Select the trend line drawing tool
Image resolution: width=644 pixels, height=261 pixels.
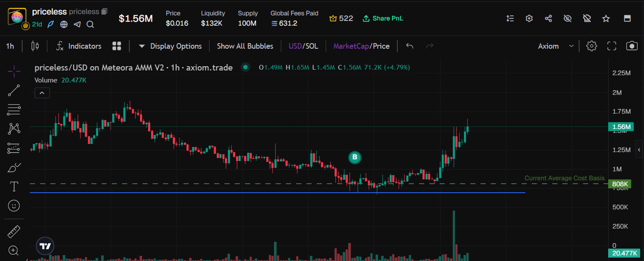pos(14,90)
